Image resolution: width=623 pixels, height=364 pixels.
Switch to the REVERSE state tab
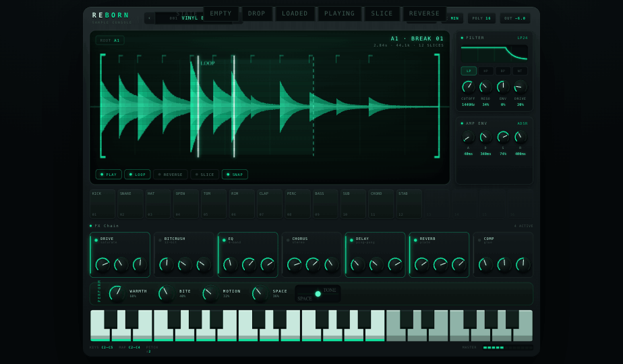tap(424, 13)
